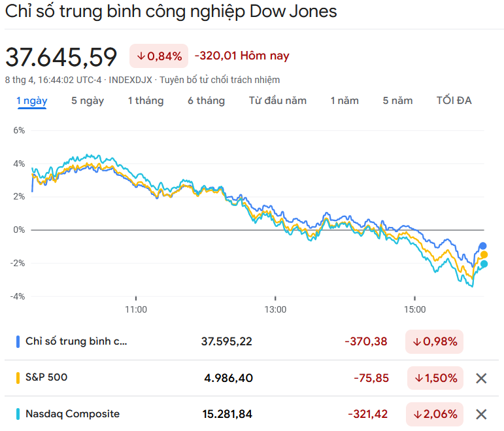Select the "TỐI ĐA" range tab
504x431 pixels.
point(454,101)
